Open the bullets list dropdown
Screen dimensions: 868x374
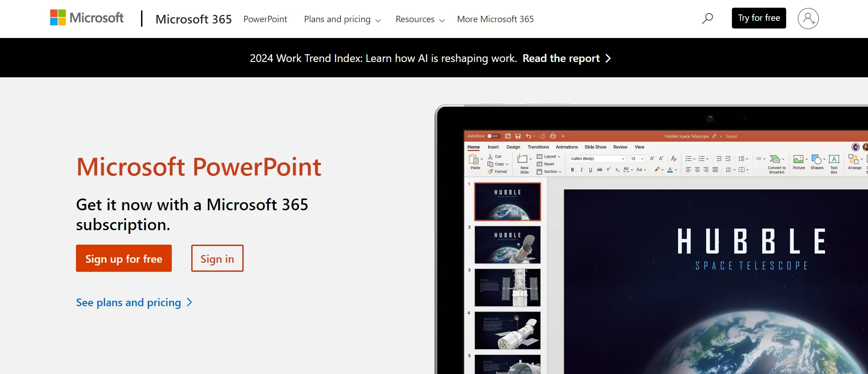click(694, 159)
